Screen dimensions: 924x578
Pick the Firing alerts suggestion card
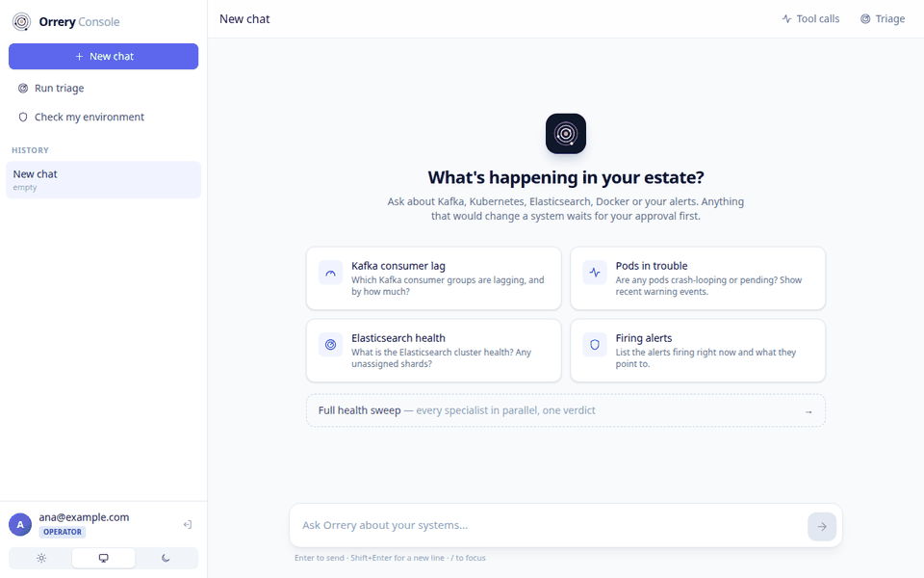tap(698, 351)
